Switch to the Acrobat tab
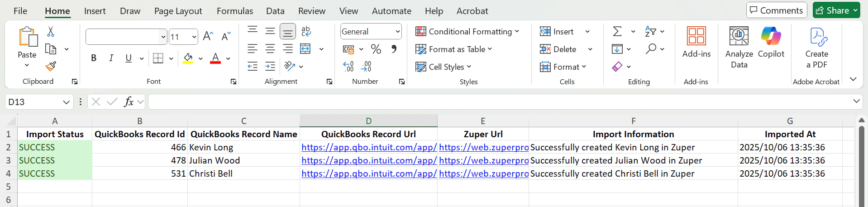 point(472,11)
